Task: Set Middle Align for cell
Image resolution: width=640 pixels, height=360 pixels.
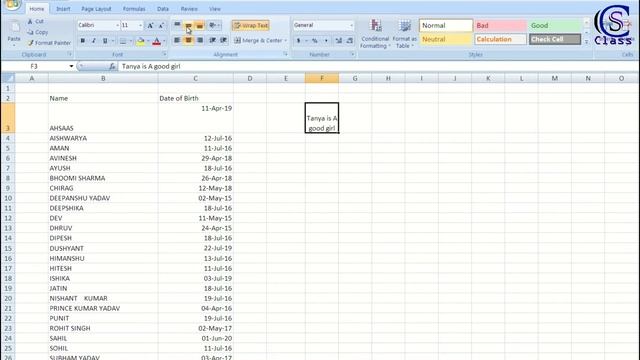Action: pyautogui.click(x=188, y=25)
